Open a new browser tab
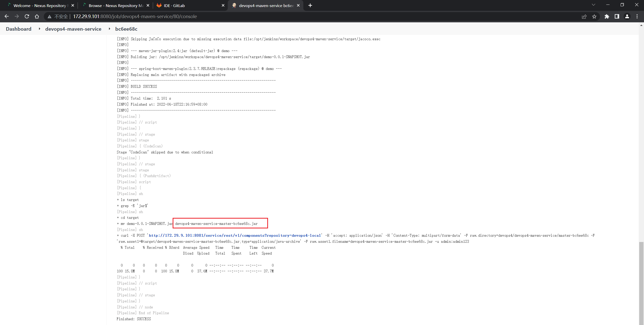The height and width of the screenshot is (325, 644). pos(310,5)
